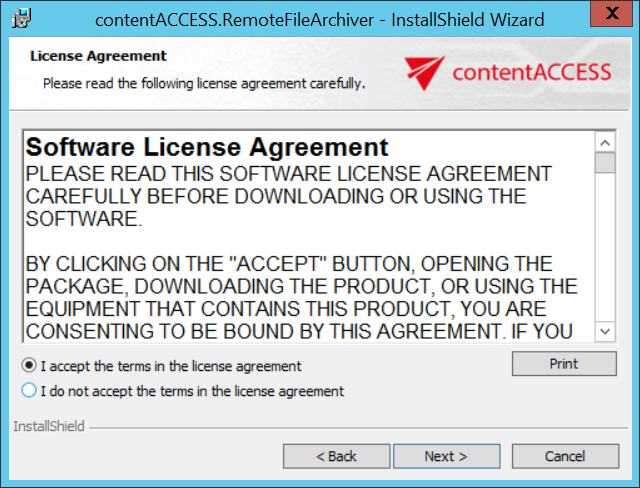Choose "I do not accept the terms" option
The height and width of the screenshot is (488, 640).
click(x=29, y=390)
